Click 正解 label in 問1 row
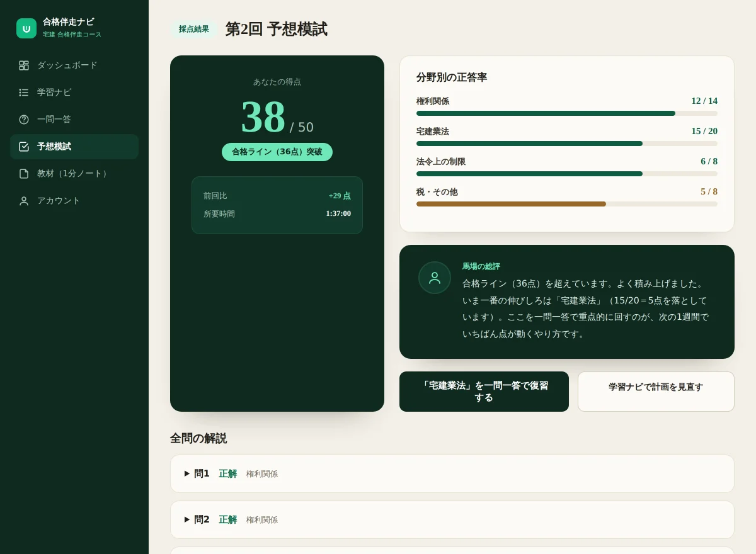The image size is (756, 554). point(228,473)
